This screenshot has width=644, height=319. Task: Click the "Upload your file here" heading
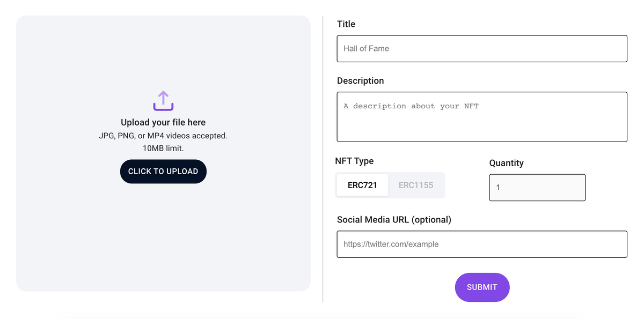pos(163,122)
